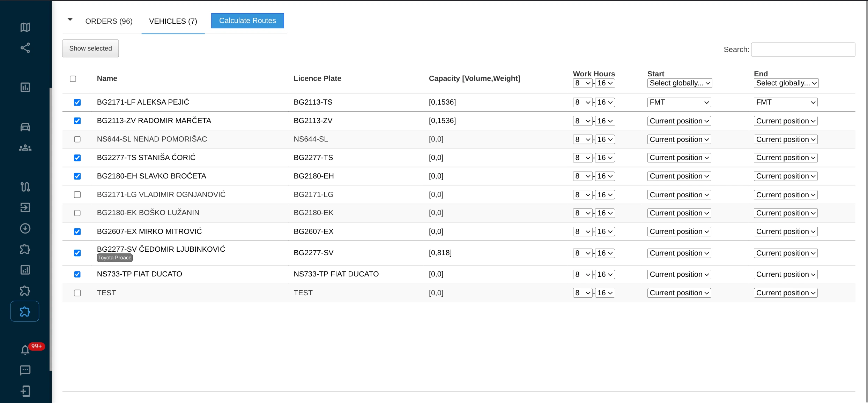The width and height of the screenshot is (868, 403).
Task: Click the Licence Plate column header
Action: [317, 78]
